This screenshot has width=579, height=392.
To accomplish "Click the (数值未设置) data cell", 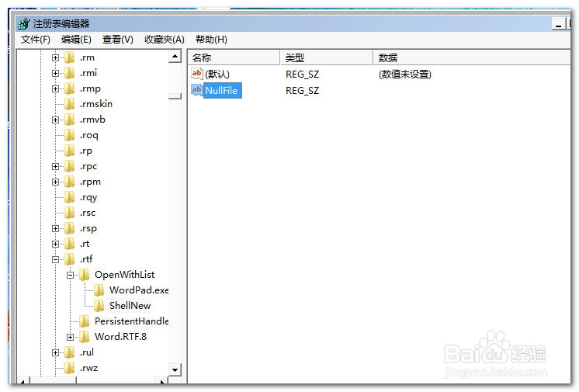I will (404, 75).
